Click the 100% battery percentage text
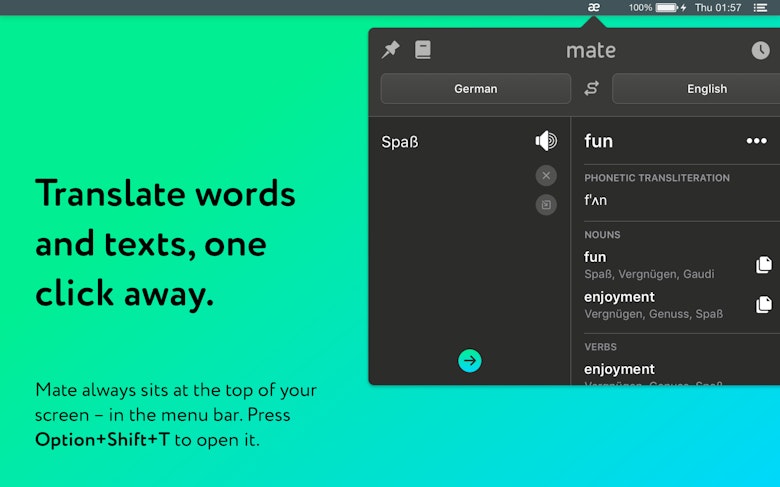The width and height of the screenshot is (780, 487). click(640, 7)
